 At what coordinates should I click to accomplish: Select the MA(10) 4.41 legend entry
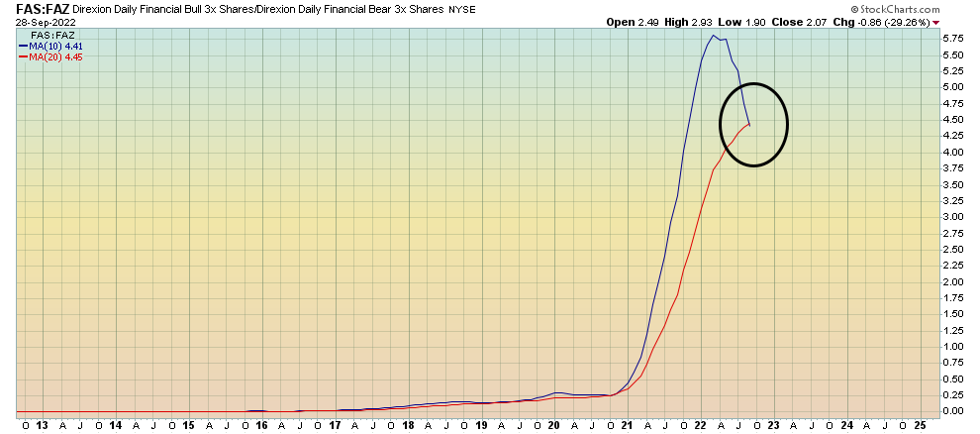pyautogui.click(x=53, y=45)
